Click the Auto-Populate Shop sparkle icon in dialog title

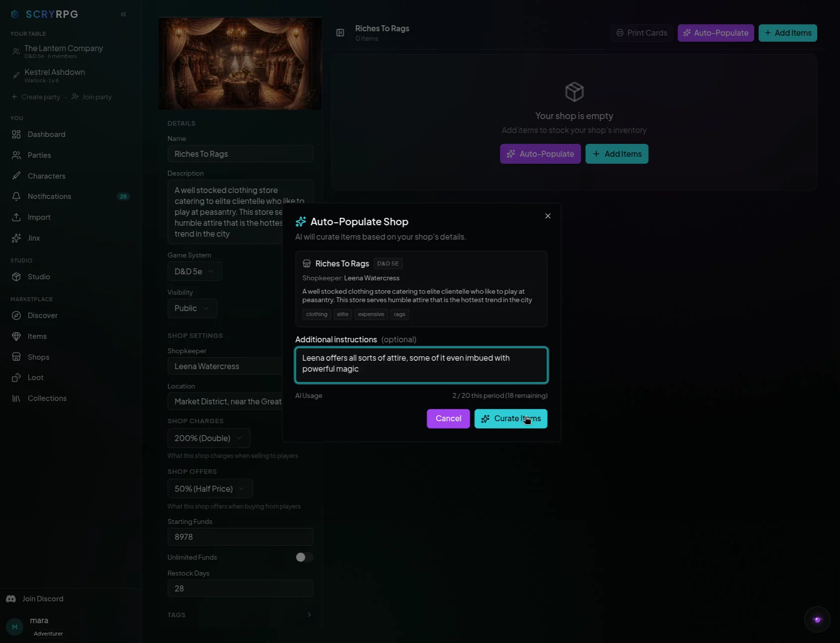tap(301, 222)
